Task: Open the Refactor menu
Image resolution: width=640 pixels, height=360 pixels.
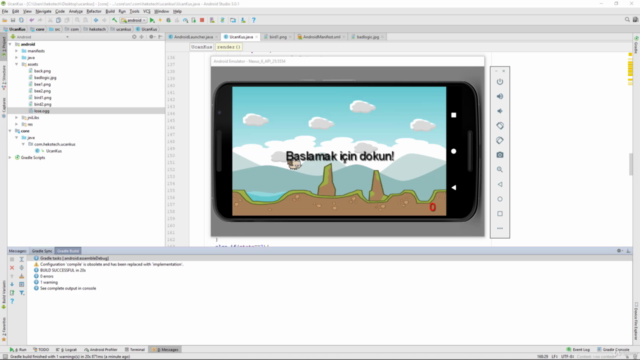Action: 94,11
